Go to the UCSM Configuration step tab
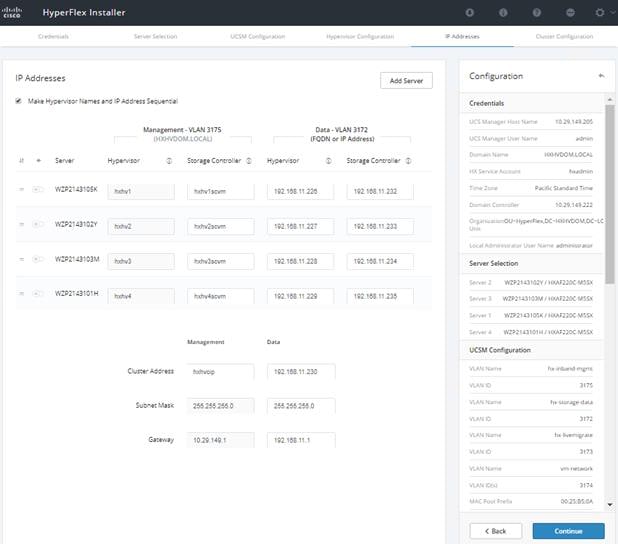The height and width of the screenshot is (544, 618). [257, 36]
